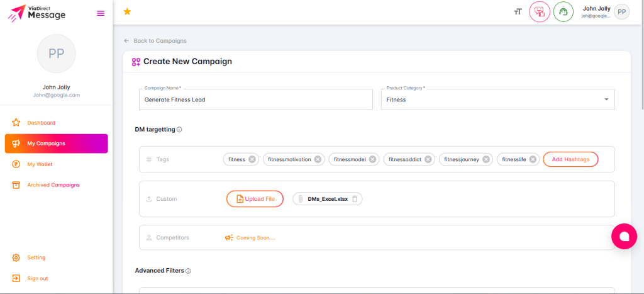The image size is (644, 294).
Task: Click the Add Hashtags button
Action: [x=570, y=159]
